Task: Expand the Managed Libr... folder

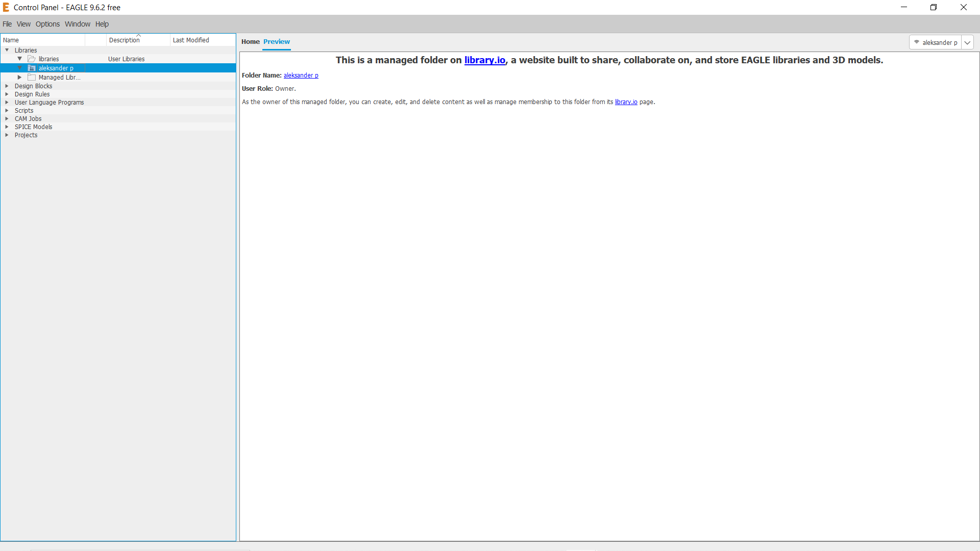Action: pos(20,78)
